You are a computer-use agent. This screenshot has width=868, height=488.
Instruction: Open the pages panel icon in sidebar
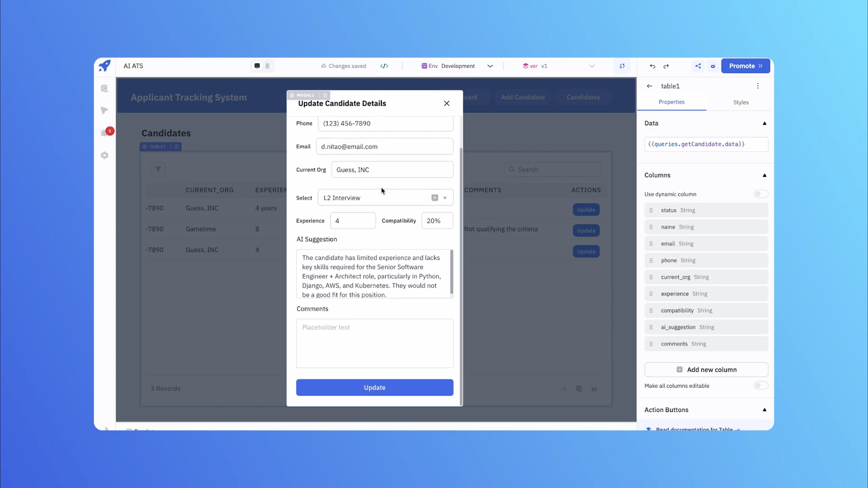[x=105, y=88]
